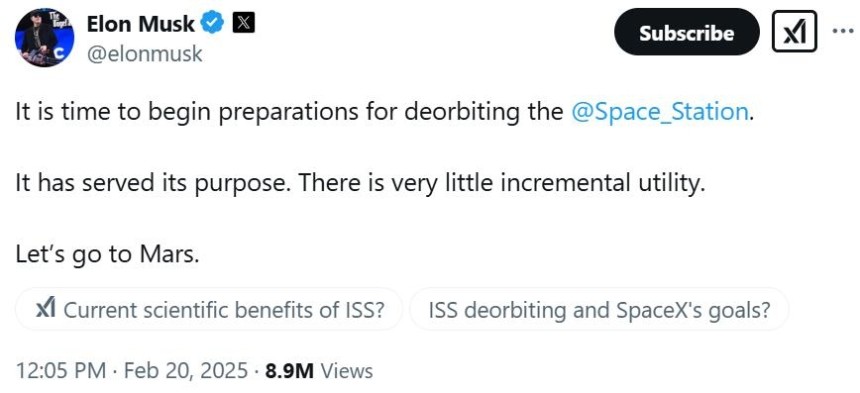860x393 pixels.
Task: Click the "Let's go to Mars." text
Action: (108, 254)
